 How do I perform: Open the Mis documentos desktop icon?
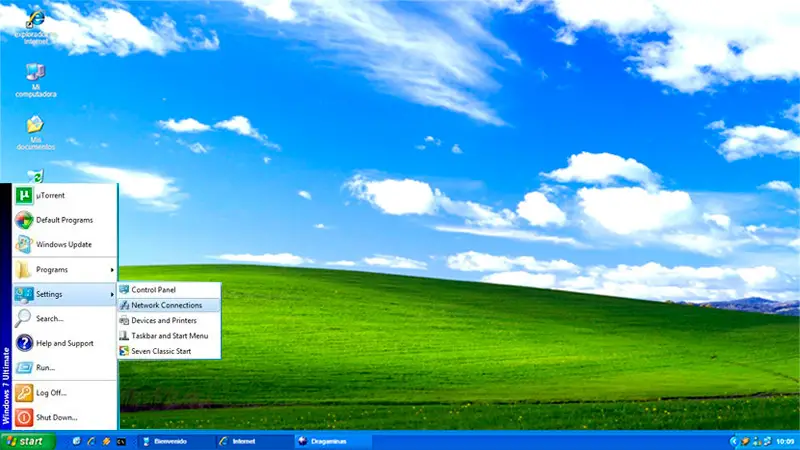(x=35, y=133)
